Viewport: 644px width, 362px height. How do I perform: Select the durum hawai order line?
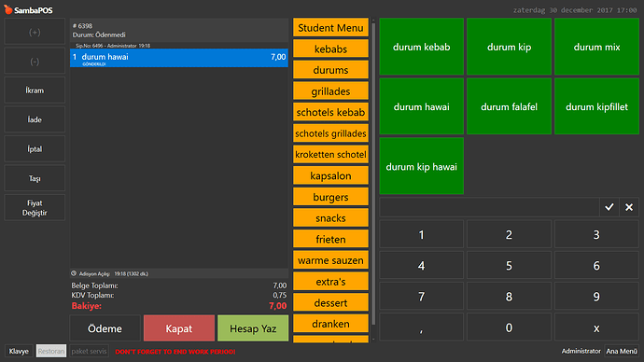pyautogui.click(x=179, y=58)
